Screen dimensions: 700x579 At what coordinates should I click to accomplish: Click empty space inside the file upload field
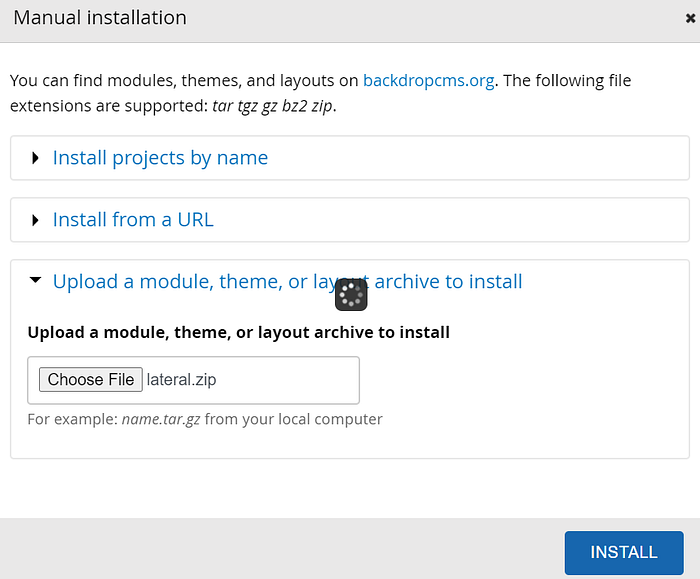click(288, 380)
